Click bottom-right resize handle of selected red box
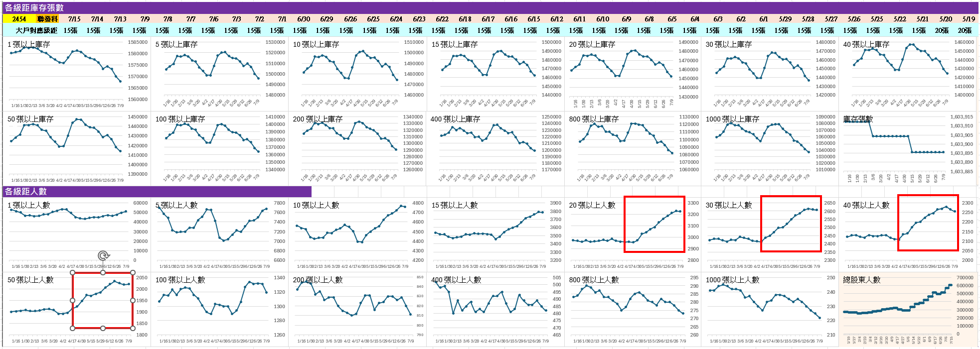 pos(133,328)
